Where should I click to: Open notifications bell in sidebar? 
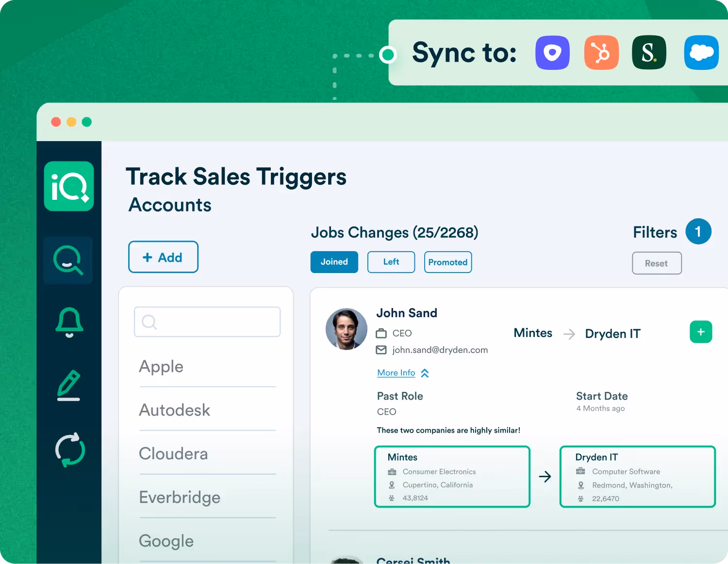(69, 322)
